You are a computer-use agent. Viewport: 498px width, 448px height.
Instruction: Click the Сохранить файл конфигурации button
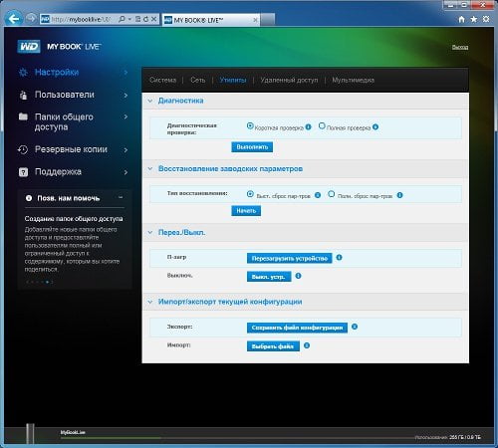[x=297, y=328]
